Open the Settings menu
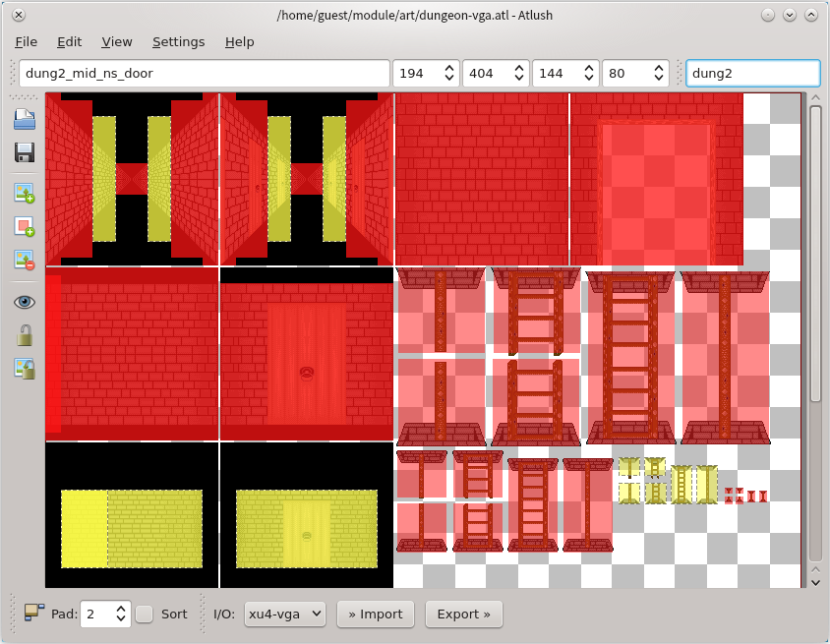 click(x=178, y=41)
